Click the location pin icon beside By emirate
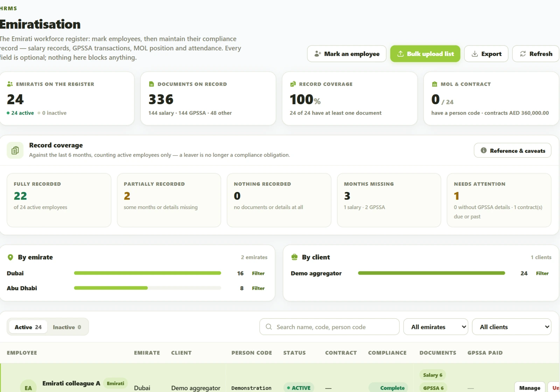This screenshot has height=392, width=560. (x=10, y=257)
